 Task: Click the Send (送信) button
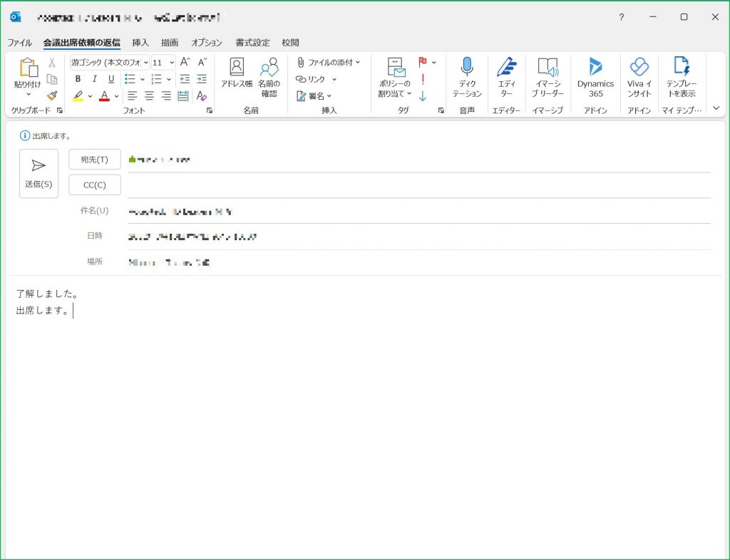[38, 174]
